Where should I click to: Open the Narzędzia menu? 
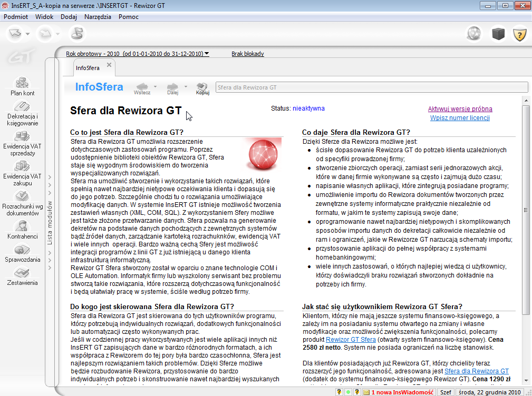click(98, 16)
